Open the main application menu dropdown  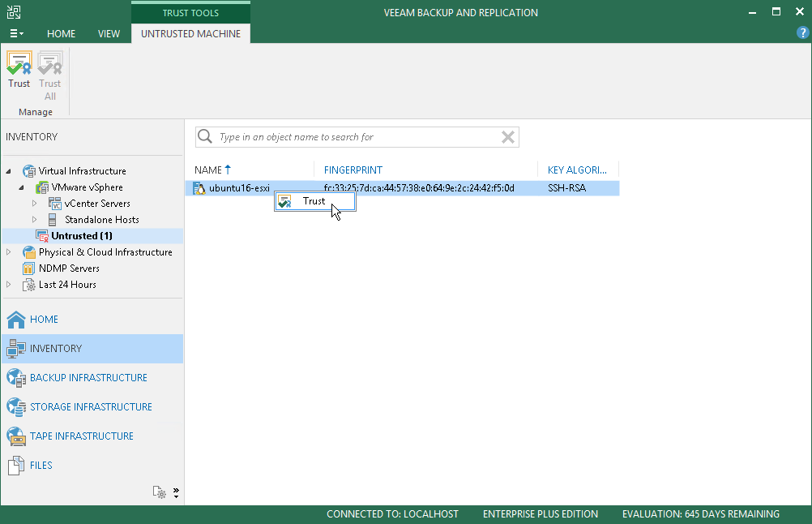tap(16, 33)
